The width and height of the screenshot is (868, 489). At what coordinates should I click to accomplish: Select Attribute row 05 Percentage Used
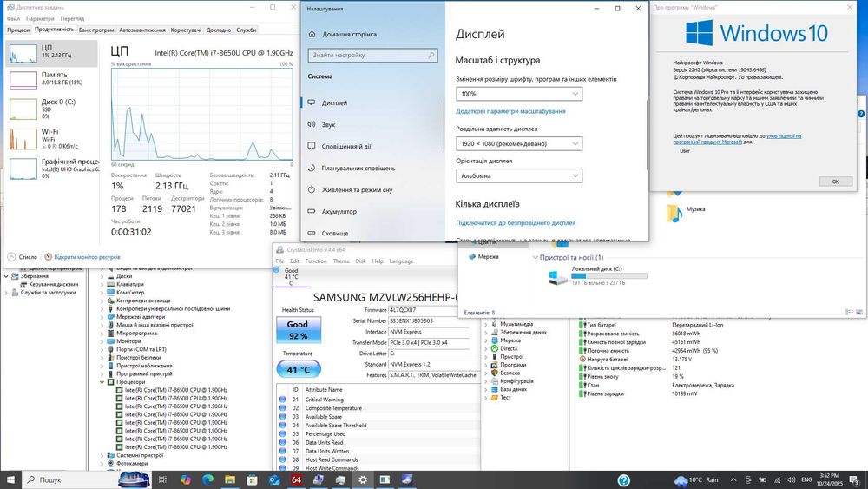(x=378, y=434)
